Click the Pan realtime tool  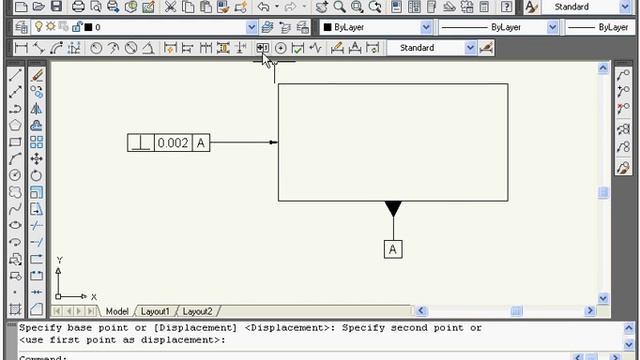(322, 7)
